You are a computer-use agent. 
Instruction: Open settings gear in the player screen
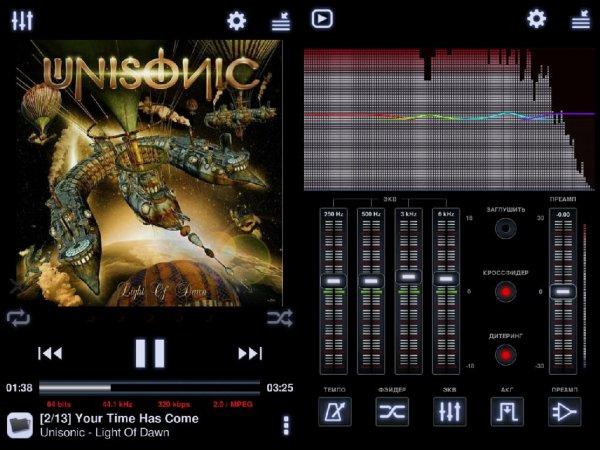(x=236, y=21)
